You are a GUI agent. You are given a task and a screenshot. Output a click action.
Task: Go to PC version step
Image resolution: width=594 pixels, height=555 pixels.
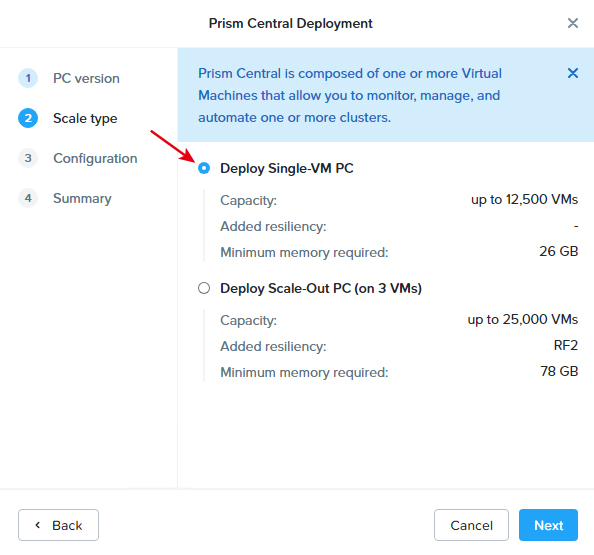click(86, 78)
